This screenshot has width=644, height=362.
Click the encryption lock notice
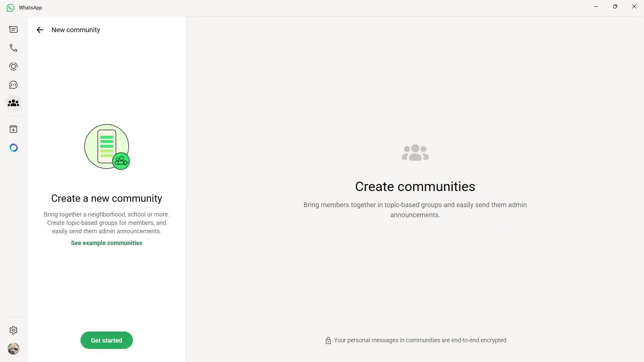click(x=415, y=340)
